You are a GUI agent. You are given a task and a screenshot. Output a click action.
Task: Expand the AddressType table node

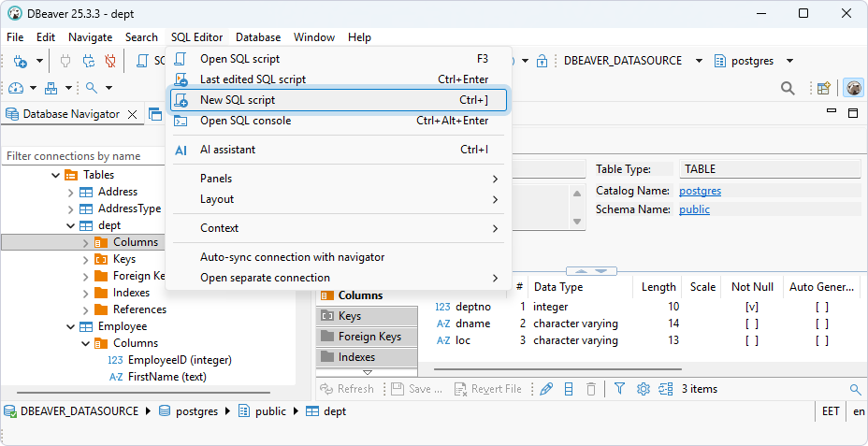point(70,209)
